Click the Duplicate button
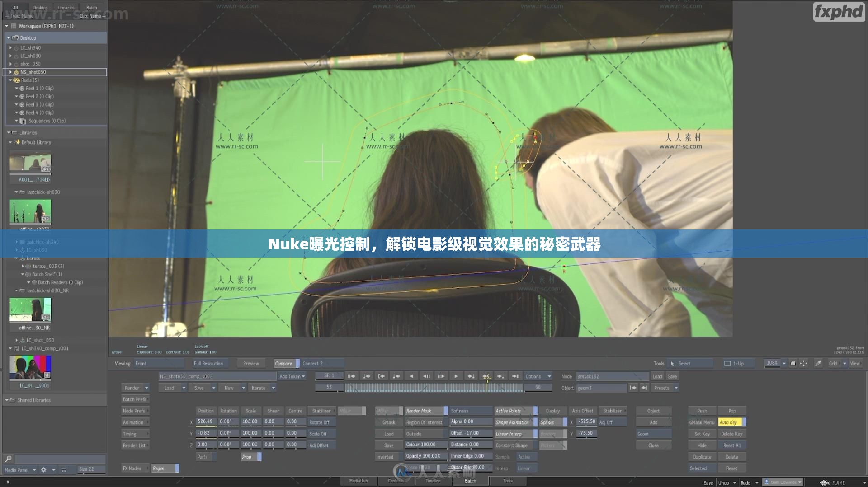 pyautogui.click(x=702, y=457)
